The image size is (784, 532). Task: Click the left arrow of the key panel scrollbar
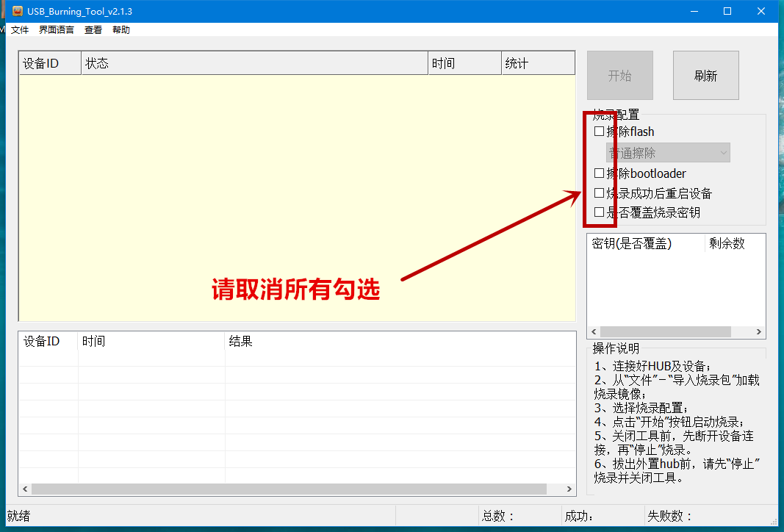[x=593, y=331]
